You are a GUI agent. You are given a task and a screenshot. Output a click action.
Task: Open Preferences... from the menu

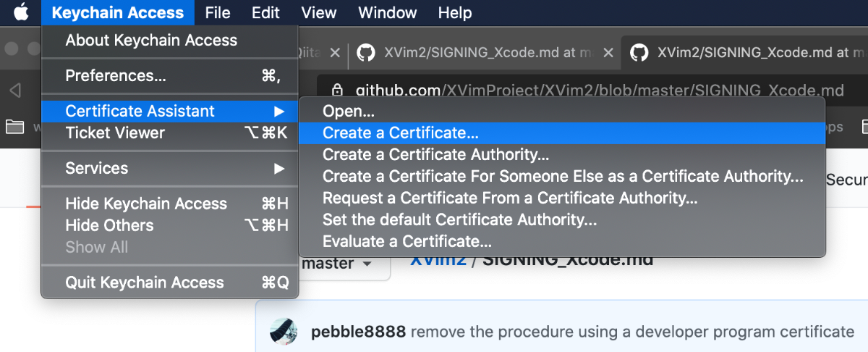coord(169,76)
